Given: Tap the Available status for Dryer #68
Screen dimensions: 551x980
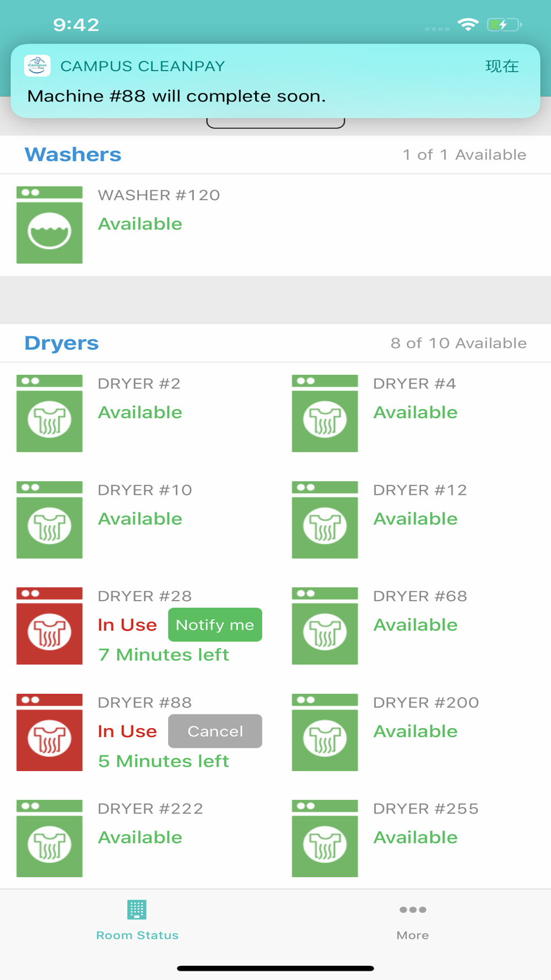Looking at the screenshot, I should [x=415, y=625].
